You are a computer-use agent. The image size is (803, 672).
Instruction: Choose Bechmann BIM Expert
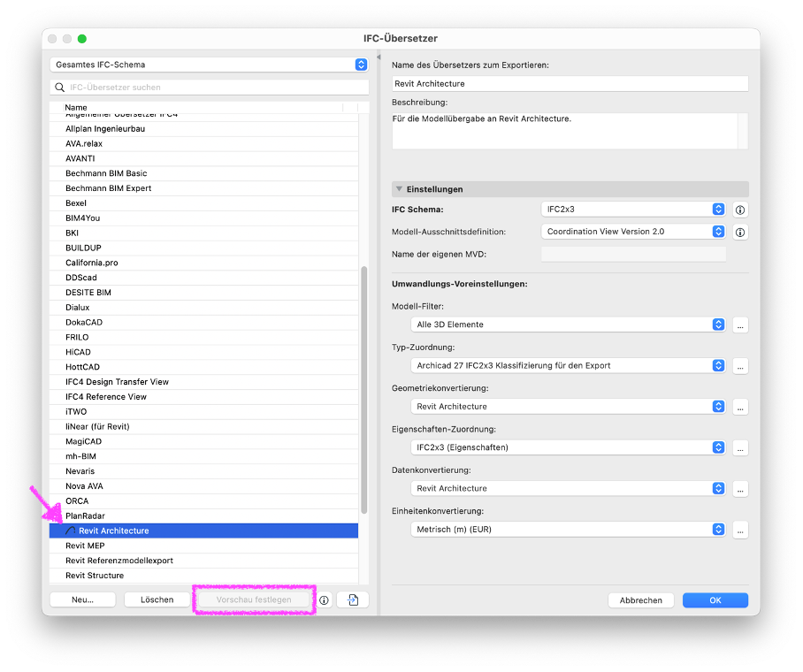[203, 188]
